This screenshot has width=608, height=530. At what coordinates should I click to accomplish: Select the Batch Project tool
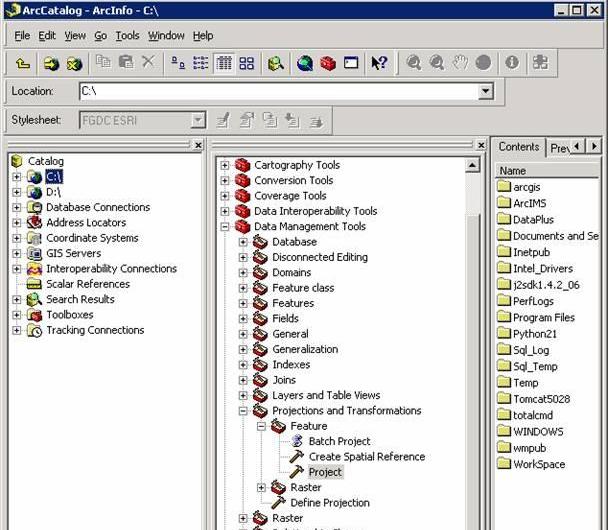click(x=339, y=442)
